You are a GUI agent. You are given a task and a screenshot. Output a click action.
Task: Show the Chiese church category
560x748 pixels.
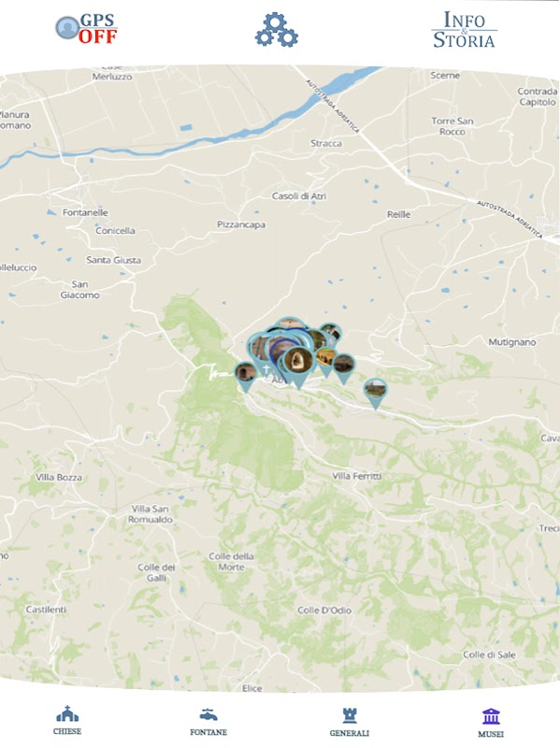67,720
